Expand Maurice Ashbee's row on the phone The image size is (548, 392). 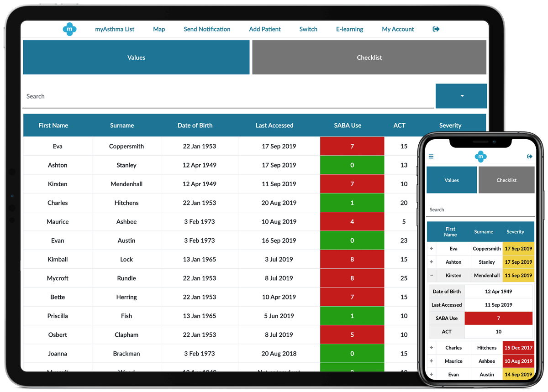[x=432, y=361]
